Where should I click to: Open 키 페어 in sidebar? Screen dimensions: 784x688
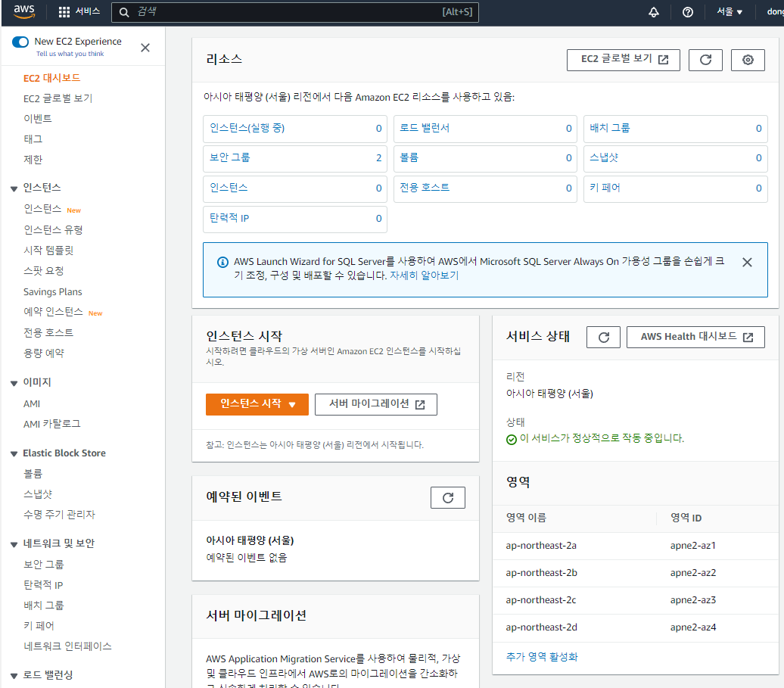[39, 626]
